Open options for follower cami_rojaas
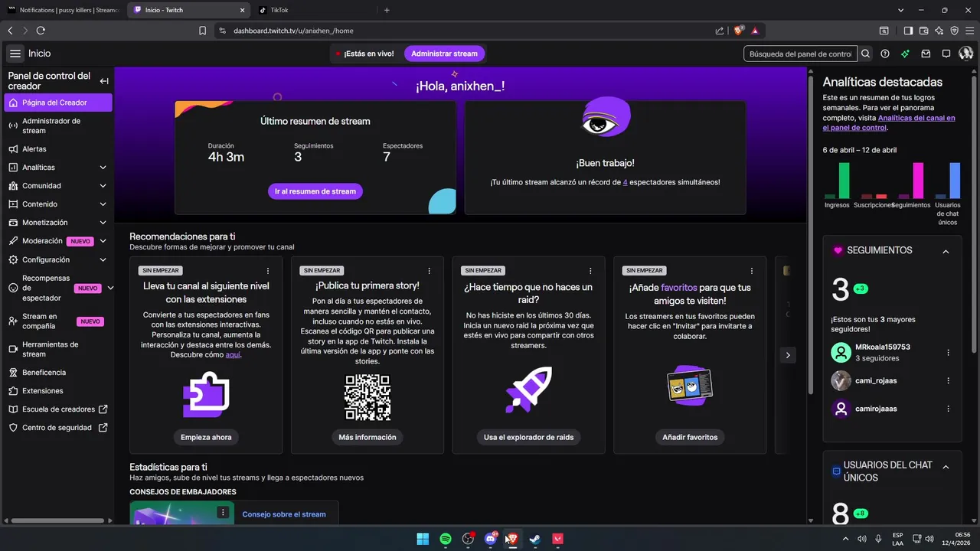This screenshot has height=551, width=980. pos(948,380)
